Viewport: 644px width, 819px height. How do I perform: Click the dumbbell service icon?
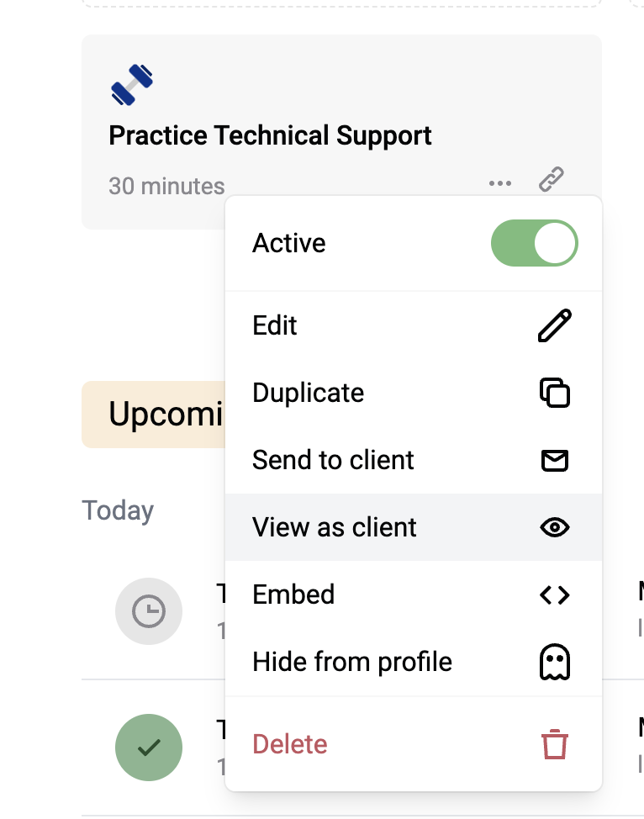pyautogui.click(x=132, y=85)
